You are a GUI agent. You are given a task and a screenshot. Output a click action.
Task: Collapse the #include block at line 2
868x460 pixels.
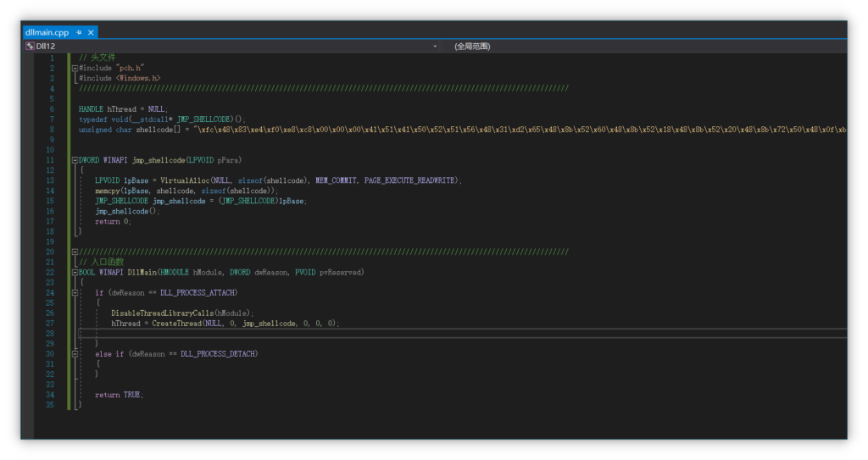(75, 68)
